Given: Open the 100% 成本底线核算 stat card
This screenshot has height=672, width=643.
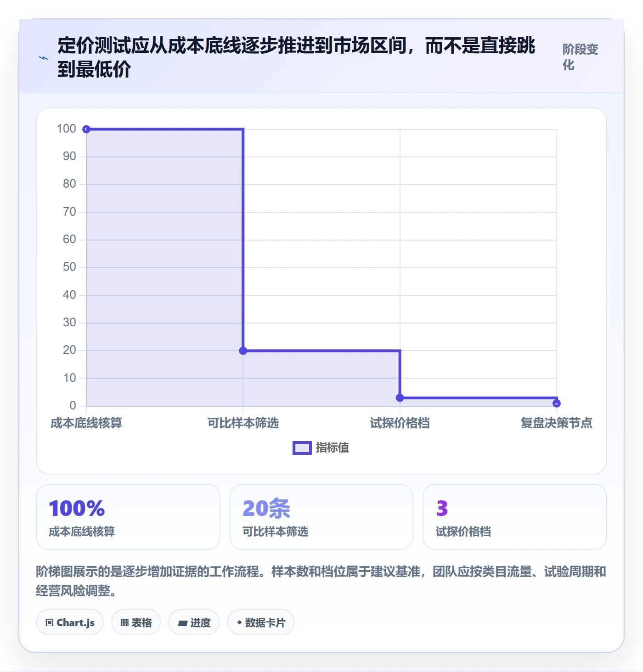Looking at the screenshot, I should [128, 517].
